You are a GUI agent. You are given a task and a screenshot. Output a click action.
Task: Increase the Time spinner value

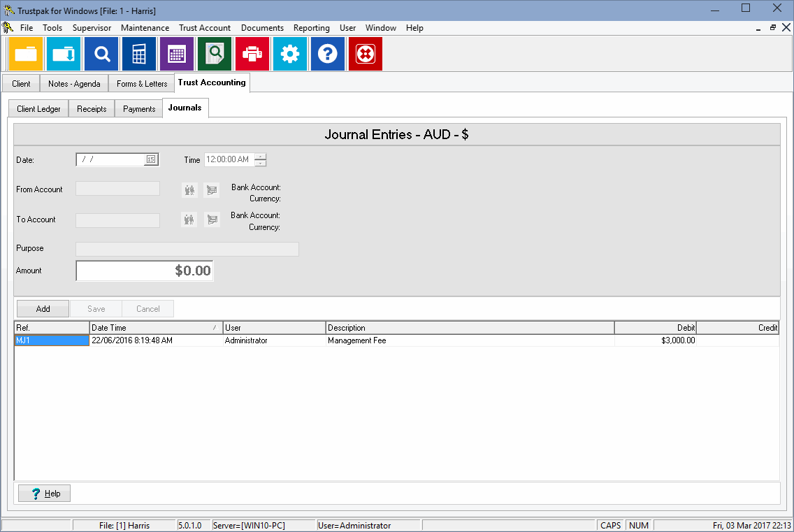[260, 157]
